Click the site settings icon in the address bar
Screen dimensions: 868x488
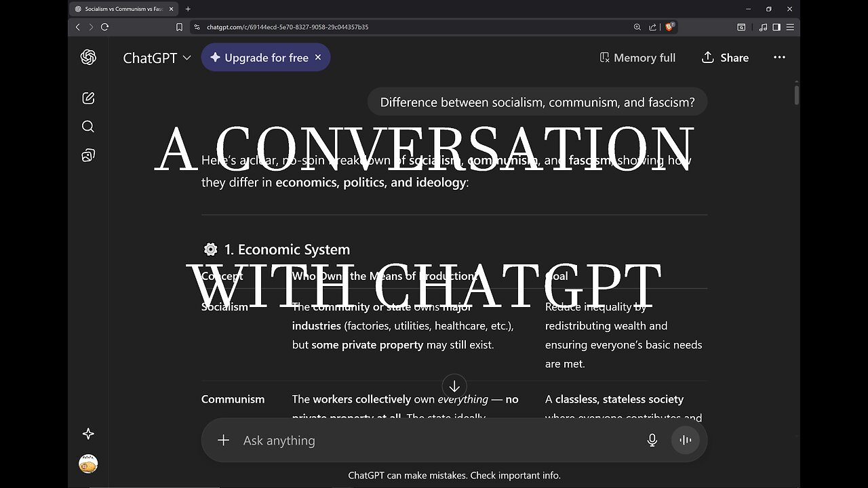(x=197, y=27)
